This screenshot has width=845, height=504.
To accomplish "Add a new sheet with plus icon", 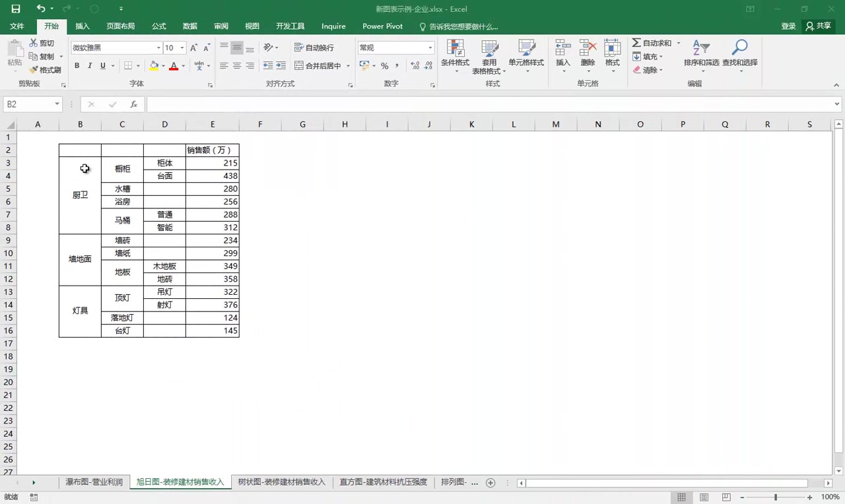I will 490,483.
